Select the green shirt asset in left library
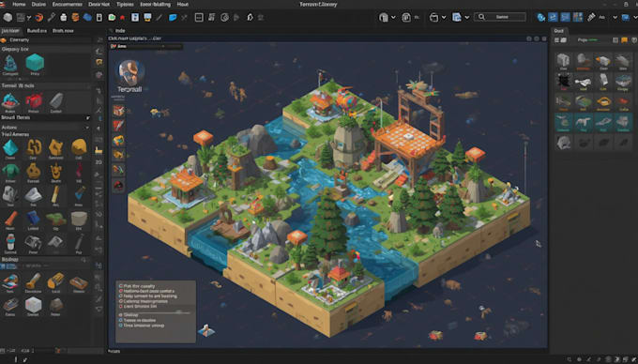The height and width of the screenshot is (364, 638). (x=10, y=171)
